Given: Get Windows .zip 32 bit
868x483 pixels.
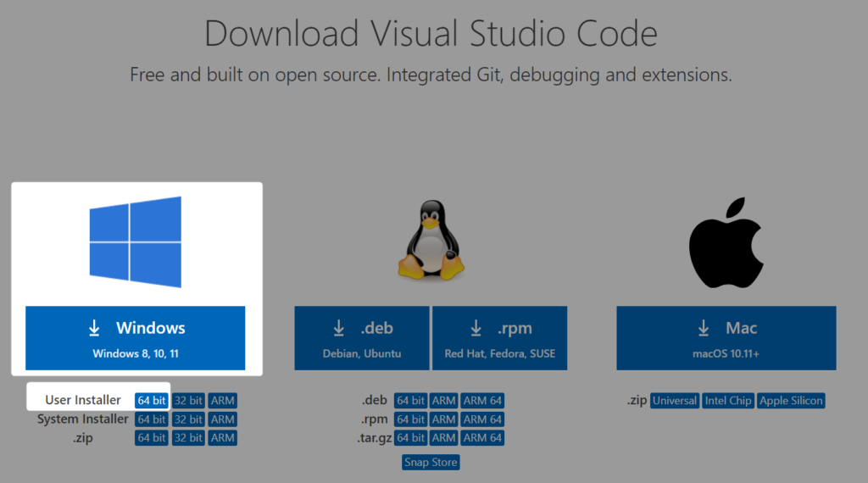Looking at the screenshot, I should (188, 437).
